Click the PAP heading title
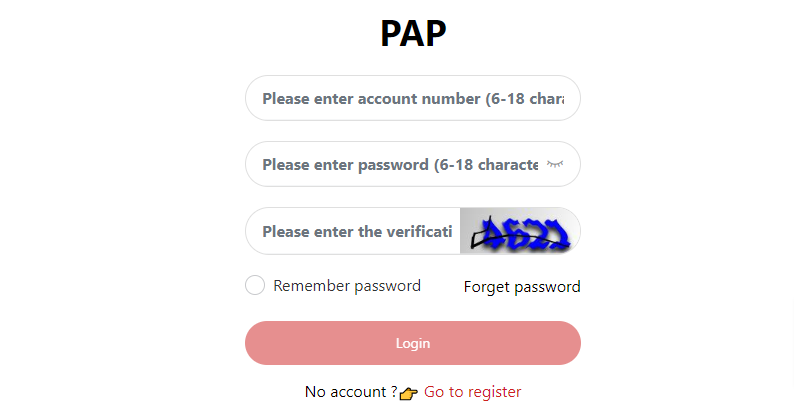Image resolution: width=794 pixels, height=414 pixels. click(x=413, y=34)
